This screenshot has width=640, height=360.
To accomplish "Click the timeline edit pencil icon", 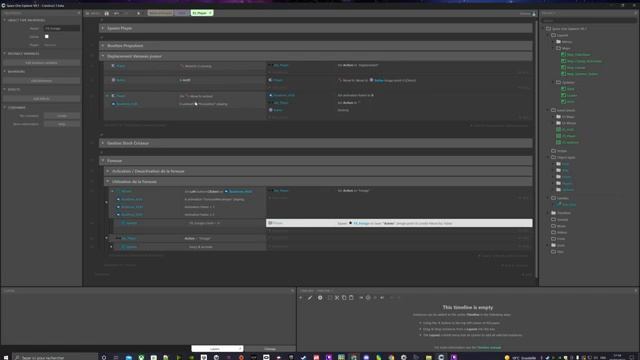I will (x=310, y=298).
